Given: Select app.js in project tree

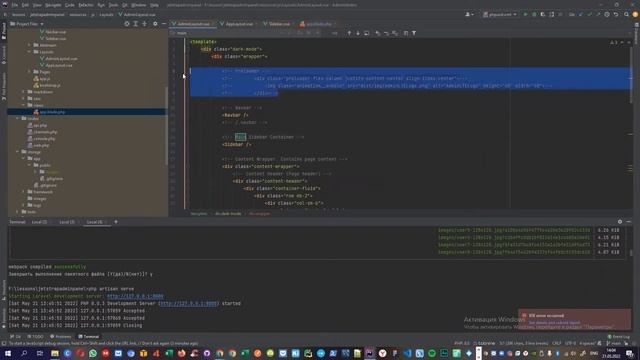Looking at the screenshot, I should click(42, 79).
